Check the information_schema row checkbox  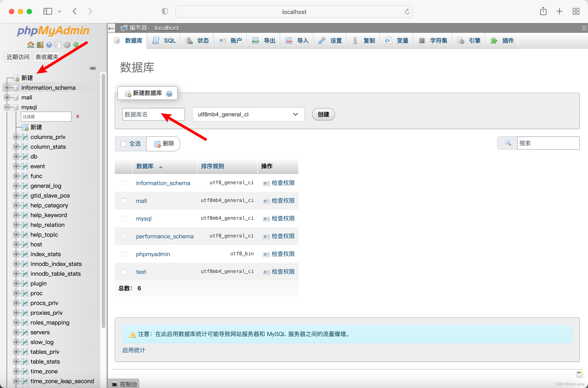123,183
